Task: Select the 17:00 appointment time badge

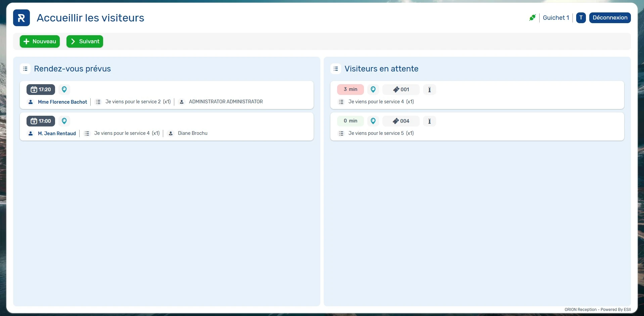Action: (x=41, y=121)
